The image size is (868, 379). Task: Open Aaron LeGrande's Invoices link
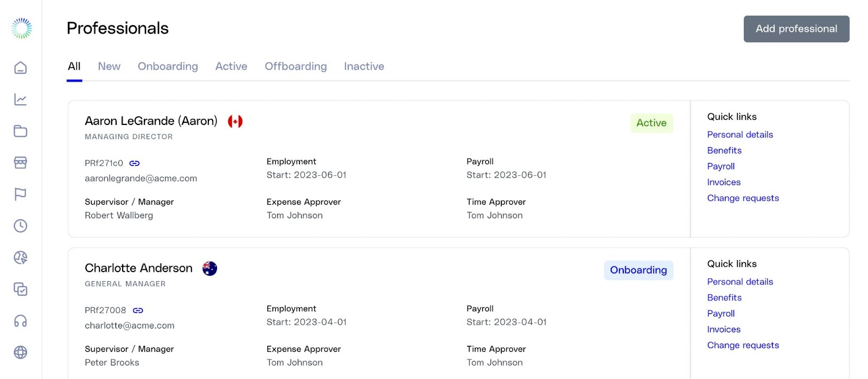pos(724,182)
